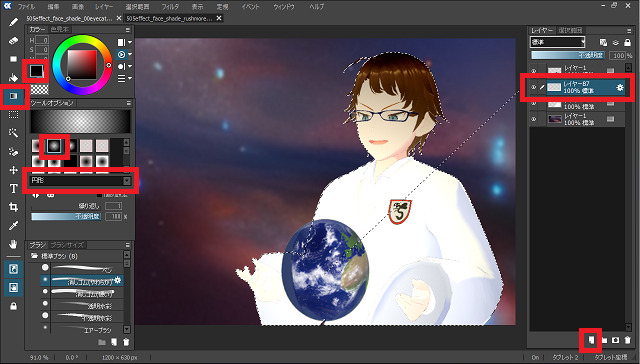Screen dimensions: 640x364
Task: Select the highlighted circular gradient preset thumbnail
Action: click(x=54, y=145)
